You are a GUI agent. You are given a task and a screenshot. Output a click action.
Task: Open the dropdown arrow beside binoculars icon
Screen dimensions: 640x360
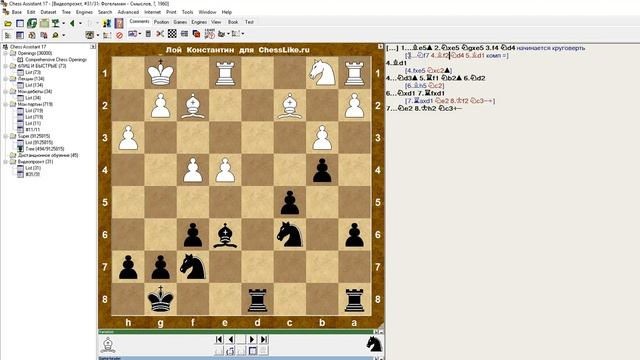[x=63, y=35]
